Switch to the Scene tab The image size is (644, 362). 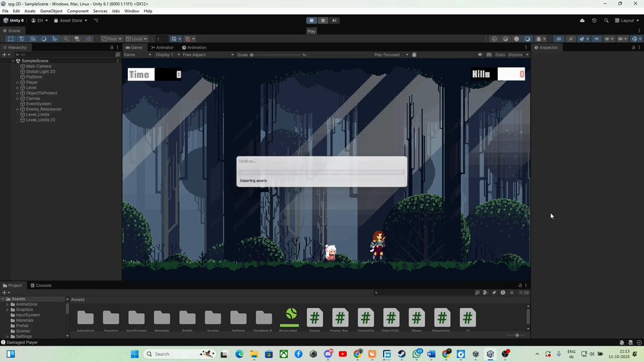pyautogui.click(x=12, y=31)
